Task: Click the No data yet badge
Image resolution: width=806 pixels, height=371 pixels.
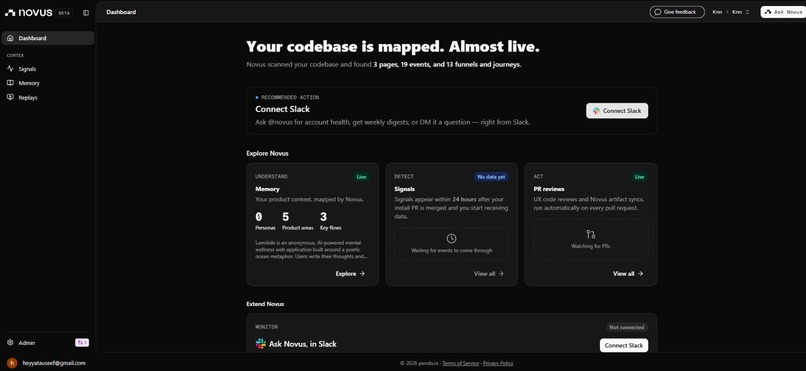Action: tap(491, 177)
